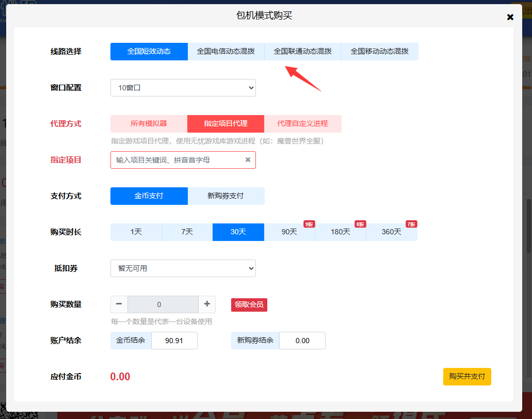Image resolution: width=532 pixels, height=419 pixels.
Task: Select 全国短效动态 line option
Action: click(149, 52)
